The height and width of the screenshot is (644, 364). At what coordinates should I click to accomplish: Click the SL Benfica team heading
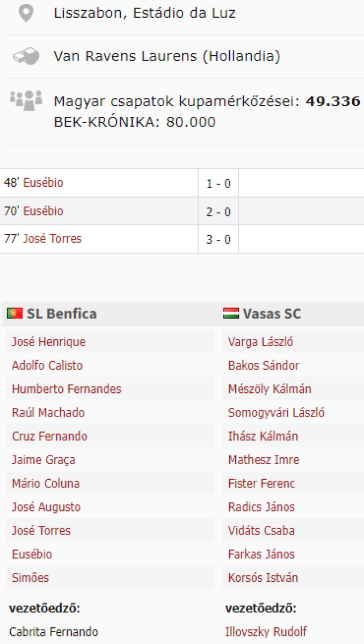62,313
